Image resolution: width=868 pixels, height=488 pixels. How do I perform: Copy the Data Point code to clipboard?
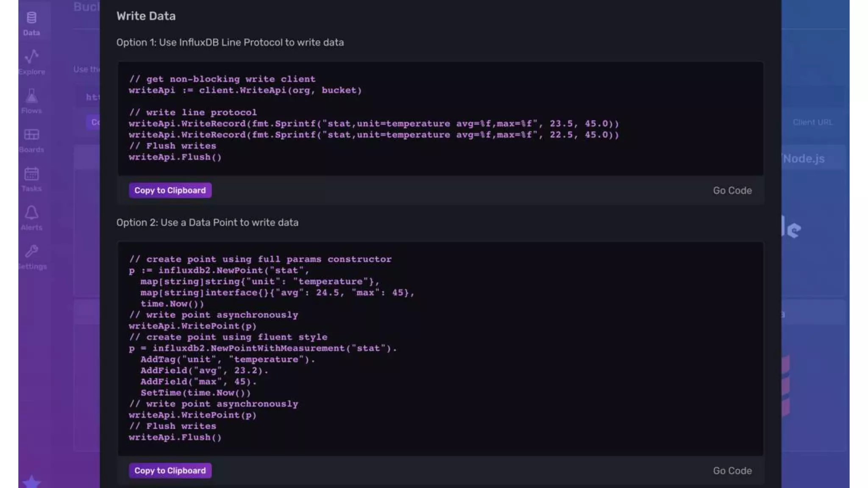click(x=170, y=471)
